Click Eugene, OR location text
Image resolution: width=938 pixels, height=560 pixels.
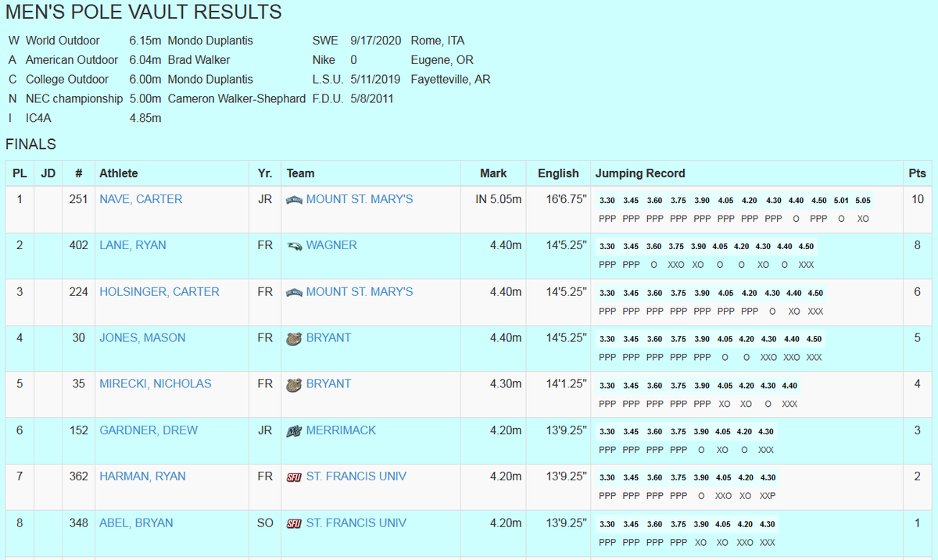442,60
